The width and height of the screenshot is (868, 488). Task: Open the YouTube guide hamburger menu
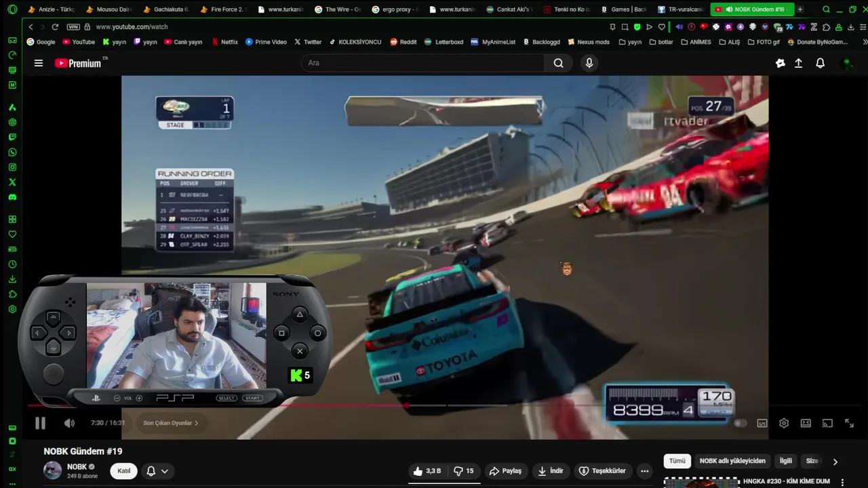(39, 63)
